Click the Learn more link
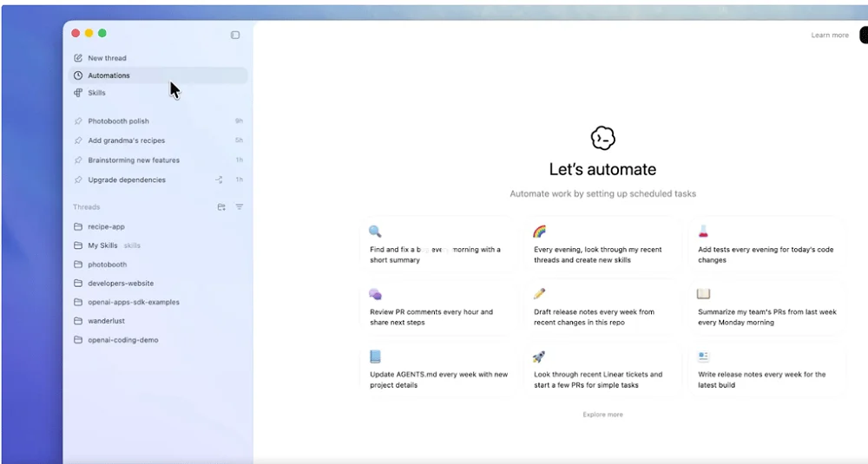This screenshot has width=868, height=464. tap(830, 35)
